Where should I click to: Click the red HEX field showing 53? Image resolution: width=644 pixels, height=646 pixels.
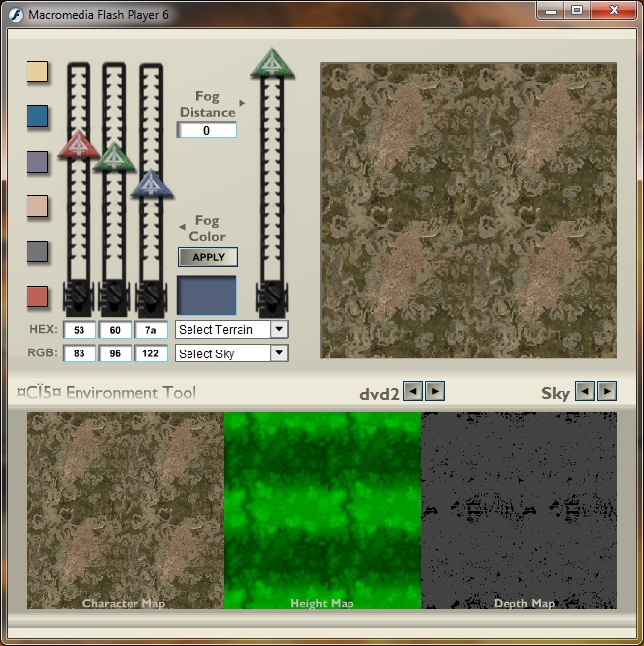80,330
